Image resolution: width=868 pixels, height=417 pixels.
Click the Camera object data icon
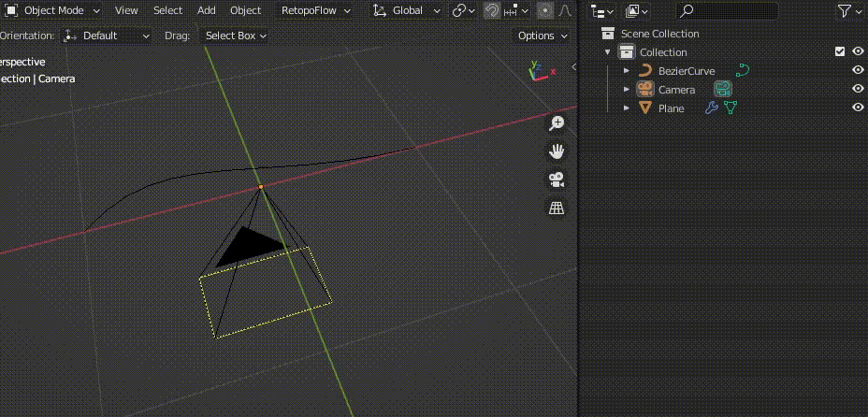click(723, 90)
